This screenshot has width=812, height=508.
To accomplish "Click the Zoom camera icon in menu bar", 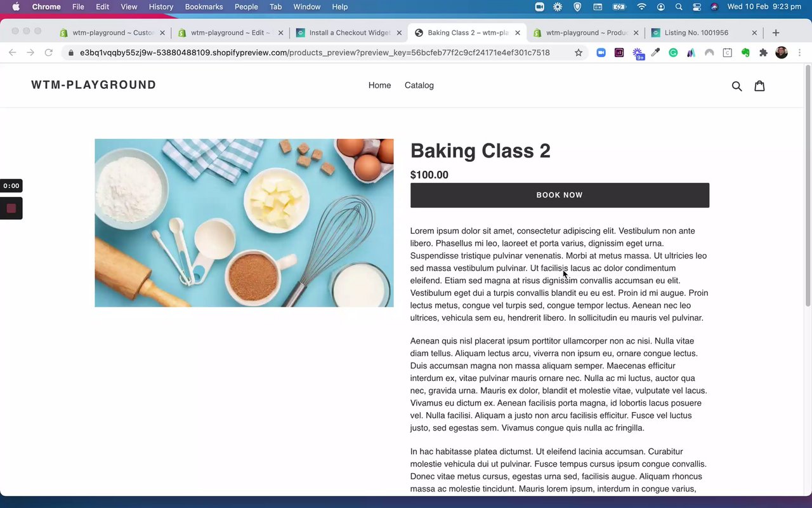I will tap(540, 7).
